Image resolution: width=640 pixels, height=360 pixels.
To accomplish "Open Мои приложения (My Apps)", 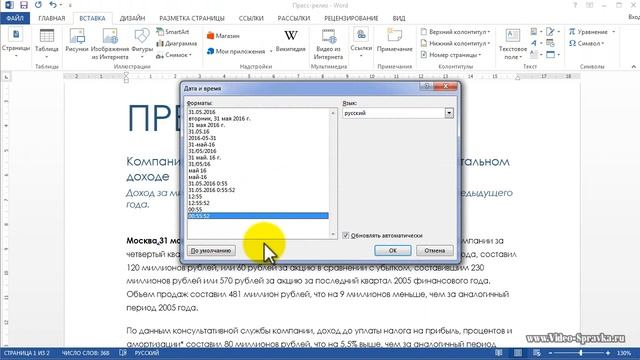I will 240,51.
